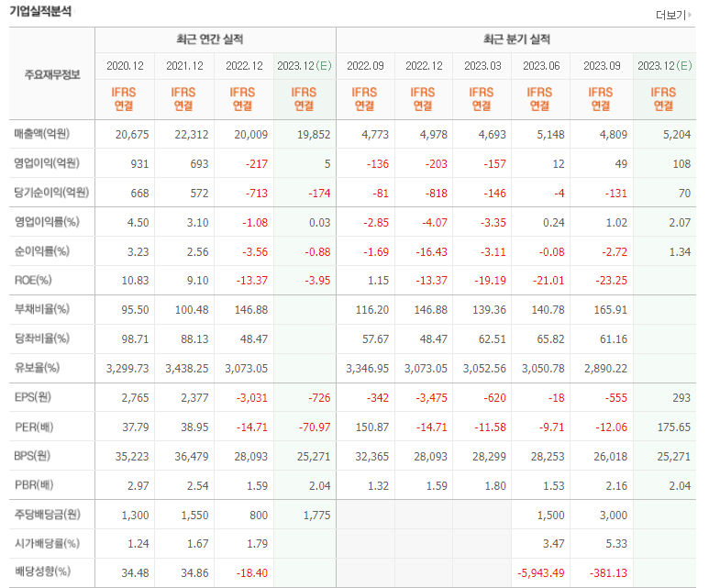Screen dimensions: 709x588
Task: Click the 주요재무정보 header cell
Action: tap(52, 74)
